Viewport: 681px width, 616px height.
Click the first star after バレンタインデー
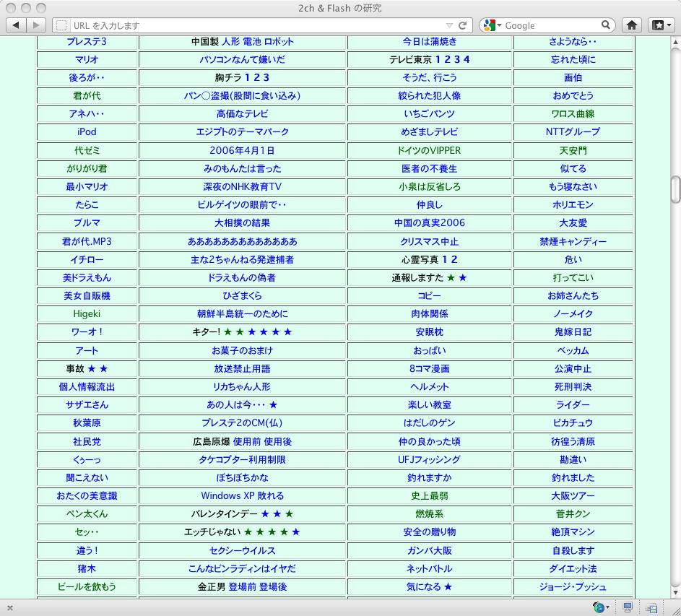(x=265, y=514)
